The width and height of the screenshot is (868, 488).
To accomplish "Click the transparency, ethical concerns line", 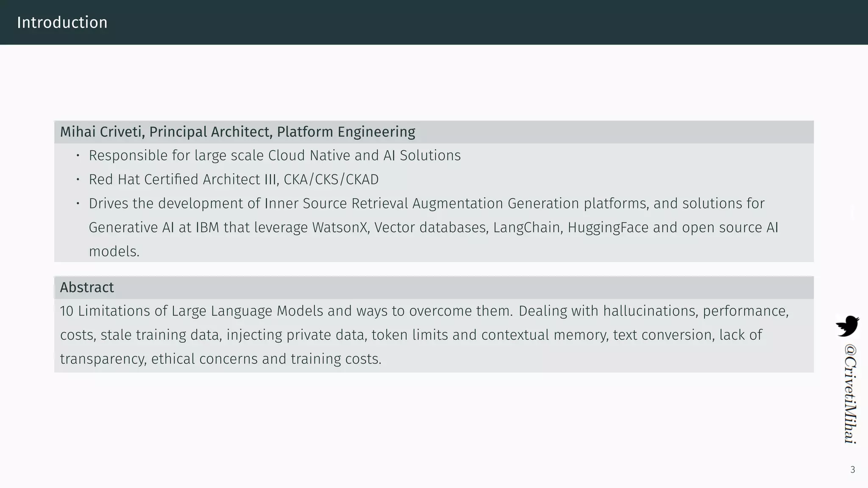I will point(221,359).
